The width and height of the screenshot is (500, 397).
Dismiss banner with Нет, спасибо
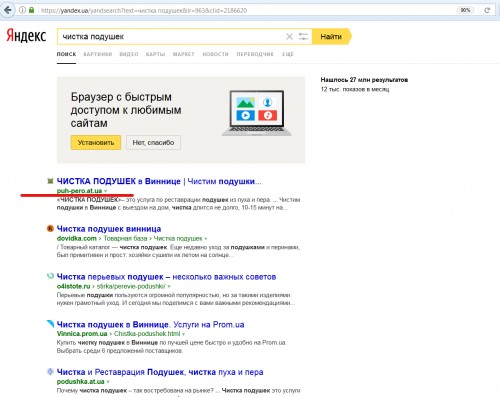153,142
